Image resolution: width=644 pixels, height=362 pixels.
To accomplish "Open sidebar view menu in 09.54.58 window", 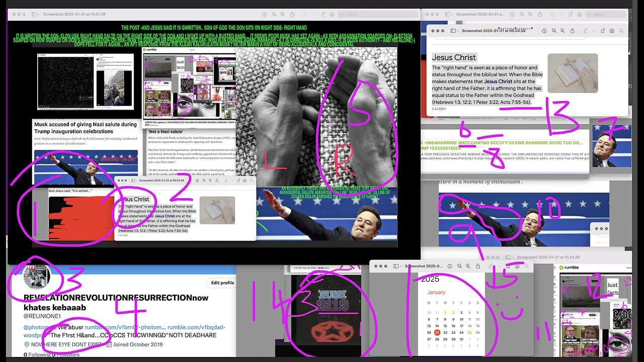I will pos(454,31).
